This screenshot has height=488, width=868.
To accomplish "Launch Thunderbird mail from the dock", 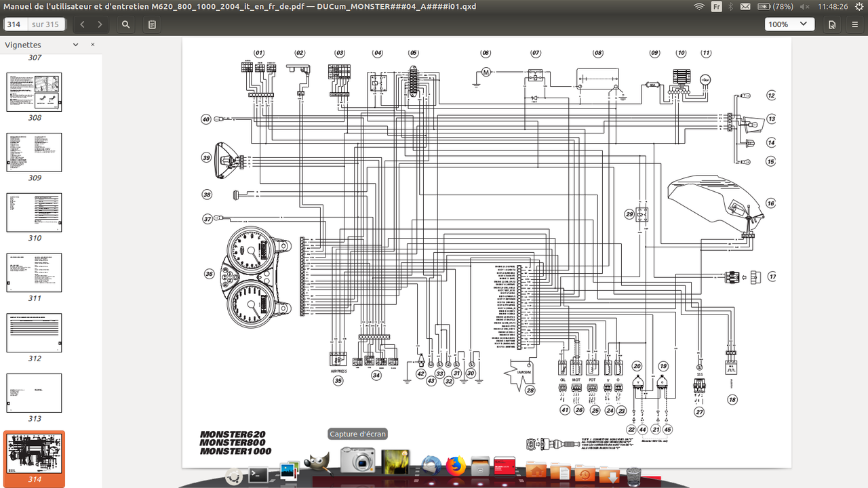I will (431, 466).
